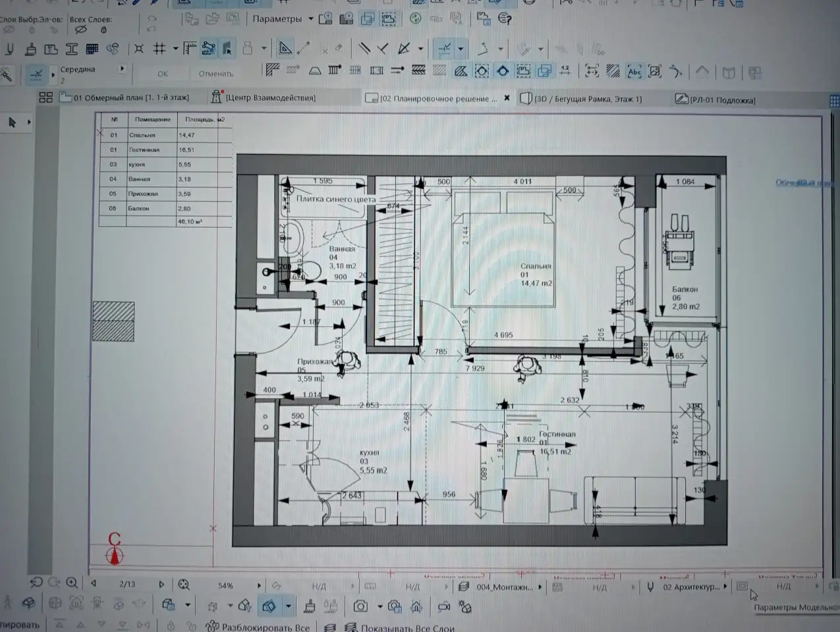Click the fit in window icon
The image size is (840, 632).
pyautogui.click(x=184, y=585)
